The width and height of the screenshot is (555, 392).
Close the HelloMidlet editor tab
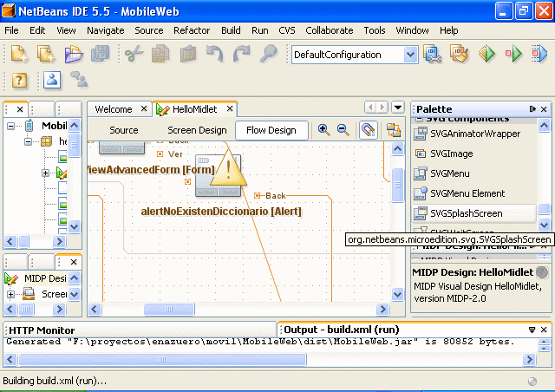(230, 108)
